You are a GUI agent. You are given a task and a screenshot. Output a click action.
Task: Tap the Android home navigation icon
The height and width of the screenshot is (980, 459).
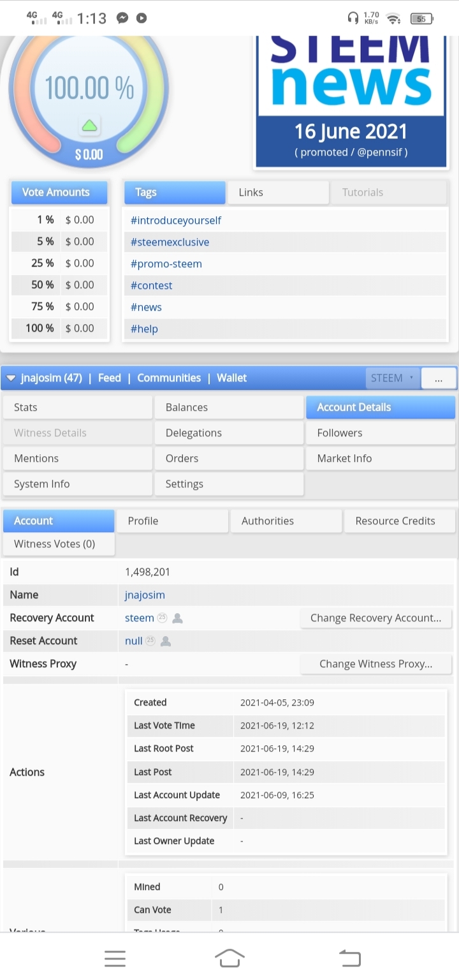(229, 958)
